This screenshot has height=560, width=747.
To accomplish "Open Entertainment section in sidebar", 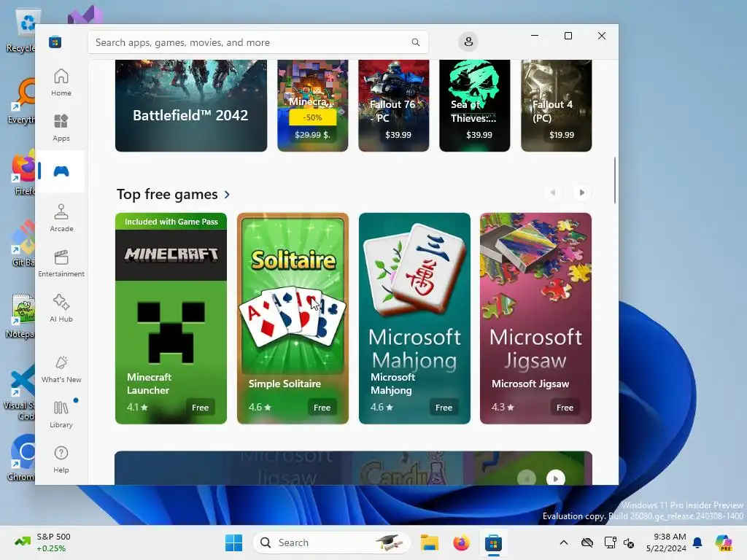I will coord(61,263).
